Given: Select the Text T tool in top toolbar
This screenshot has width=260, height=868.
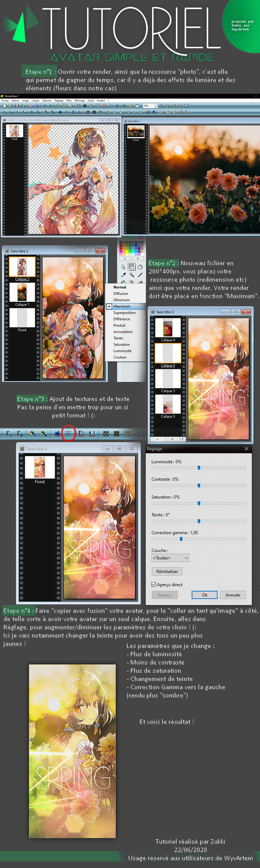Looking at the screenshot, I should (117, 106).
